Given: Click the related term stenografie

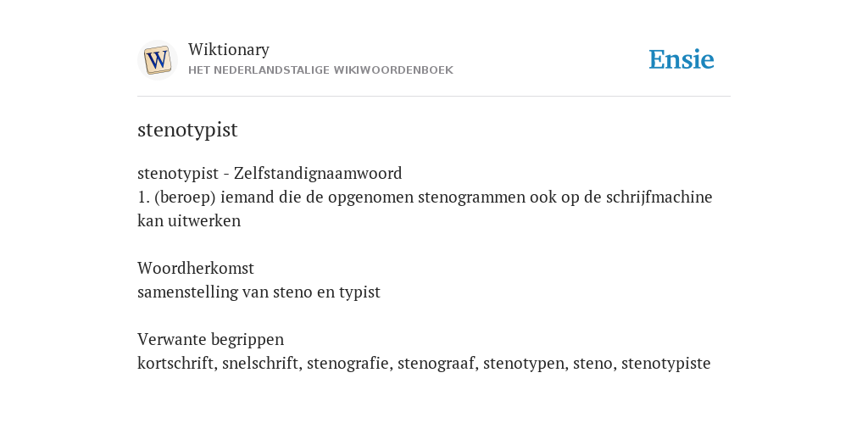Looking at the screenshot, I should (x=348, y=363).
